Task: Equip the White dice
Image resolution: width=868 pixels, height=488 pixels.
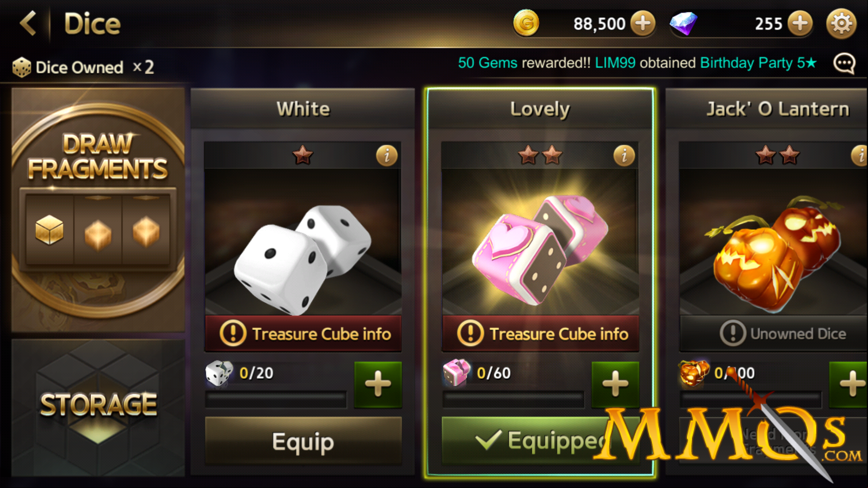Action: [303, 441]
